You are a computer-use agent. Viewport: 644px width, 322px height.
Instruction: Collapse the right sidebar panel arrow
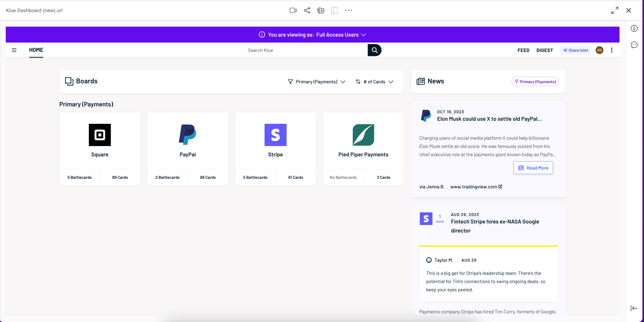coord(634,308)
